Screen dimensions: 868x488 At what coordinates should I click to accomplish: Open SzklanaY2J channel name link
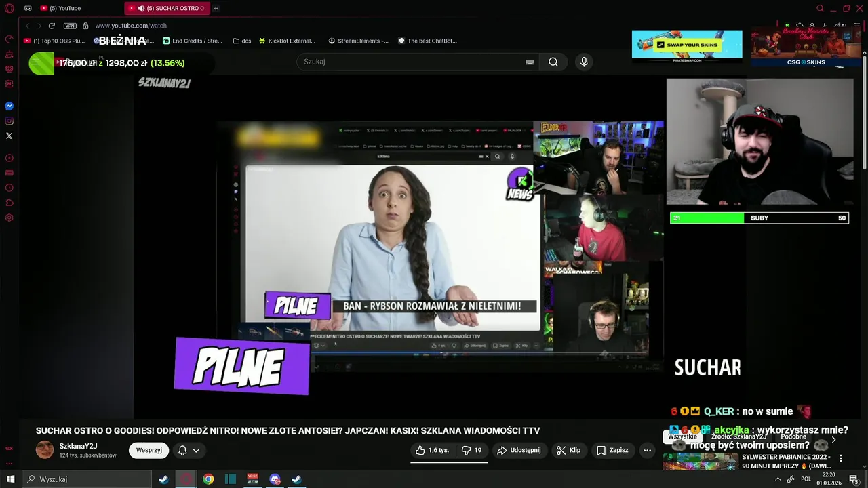[78, 446]
